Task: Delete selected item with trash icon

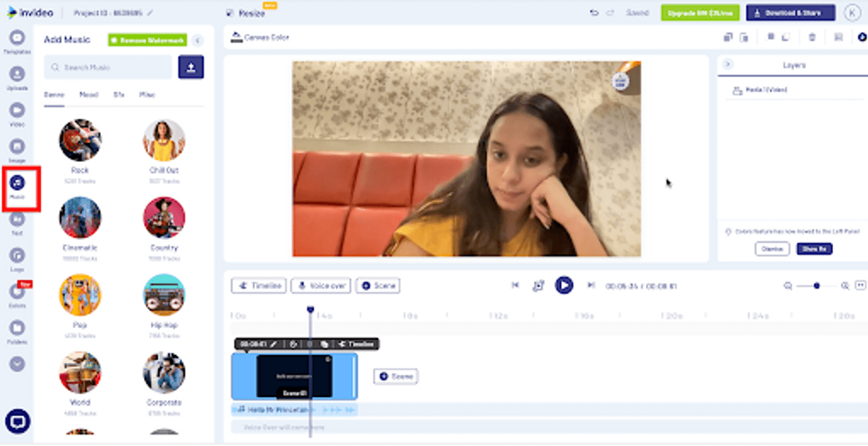Action: pos(812,37)
